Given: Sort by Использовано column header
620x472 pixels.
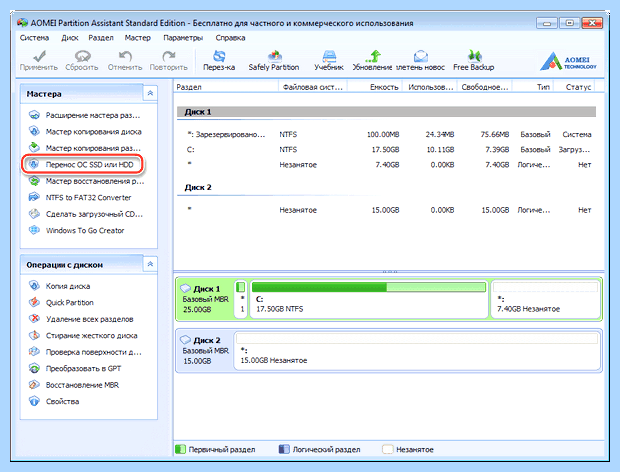Looking at the screenshot, I should (x=430, y=87).
